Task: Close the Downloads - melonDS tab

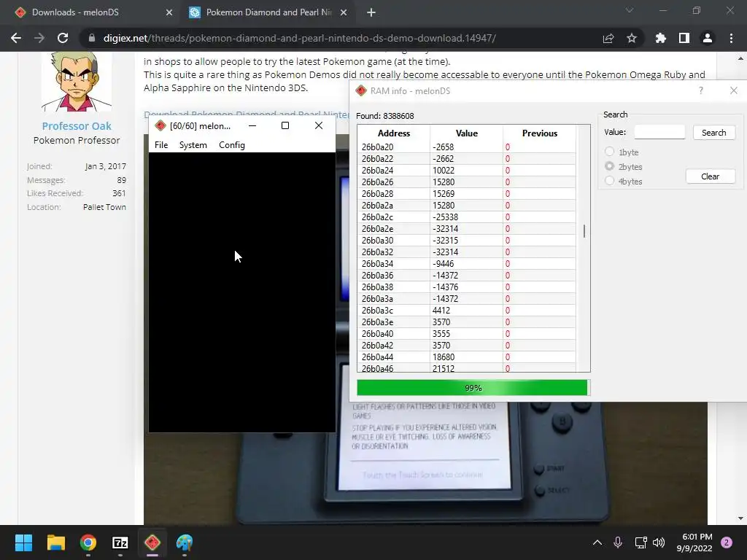Action: [x=169, y=12]
